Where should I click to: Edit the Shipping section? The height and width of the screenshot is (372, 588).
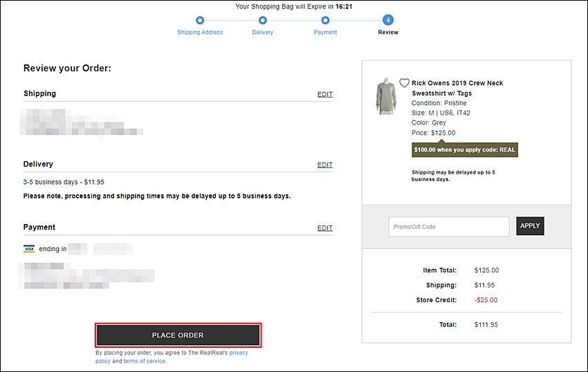coord(324,94)
